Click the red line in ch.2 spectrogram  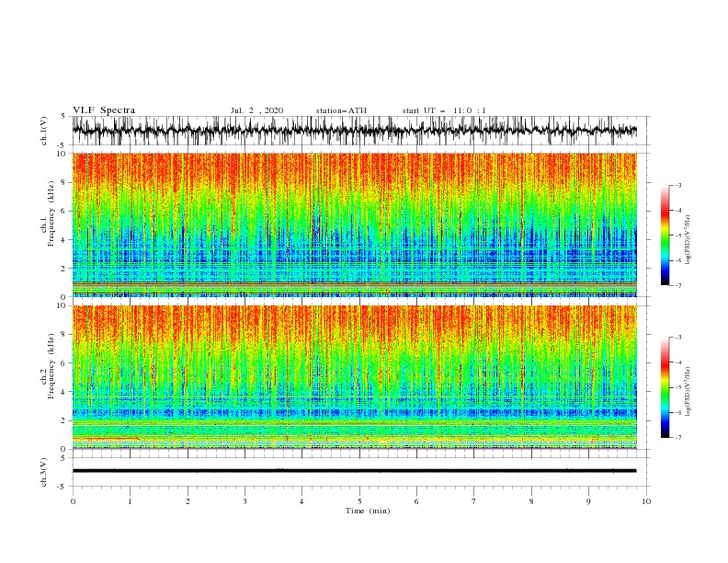(106, 439)
